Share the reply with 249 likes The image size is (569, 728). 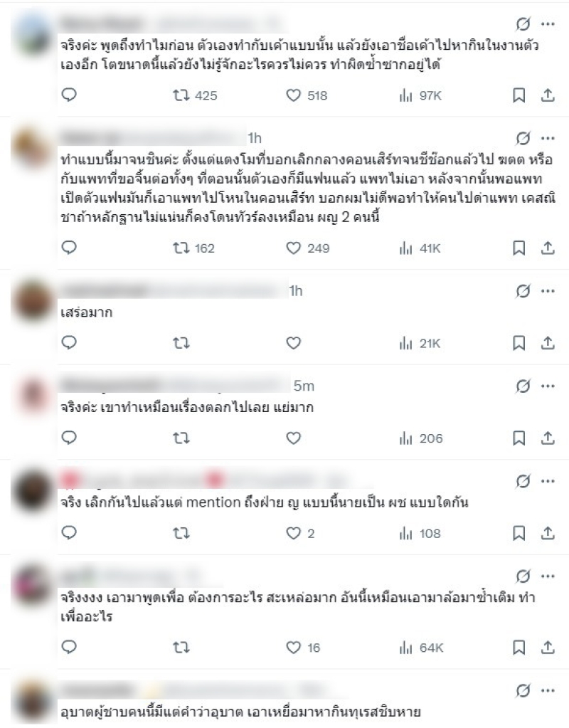point(548,248)
